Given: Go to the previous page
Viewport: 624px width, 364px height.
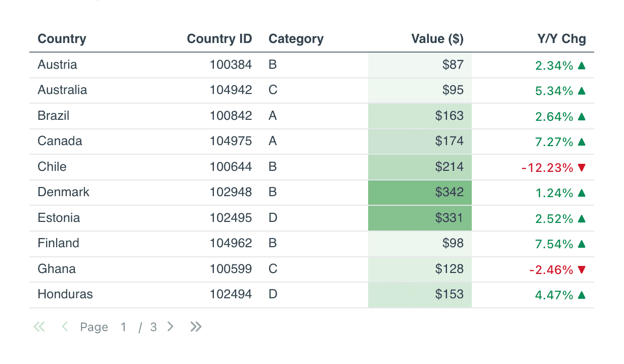Looking at the screenshot, I should pos(65,327).
